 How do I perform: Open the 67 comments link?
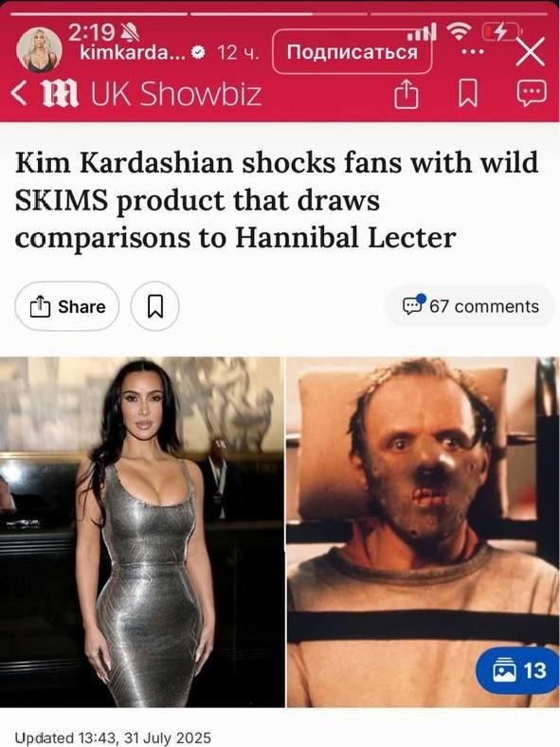[471, 306]
